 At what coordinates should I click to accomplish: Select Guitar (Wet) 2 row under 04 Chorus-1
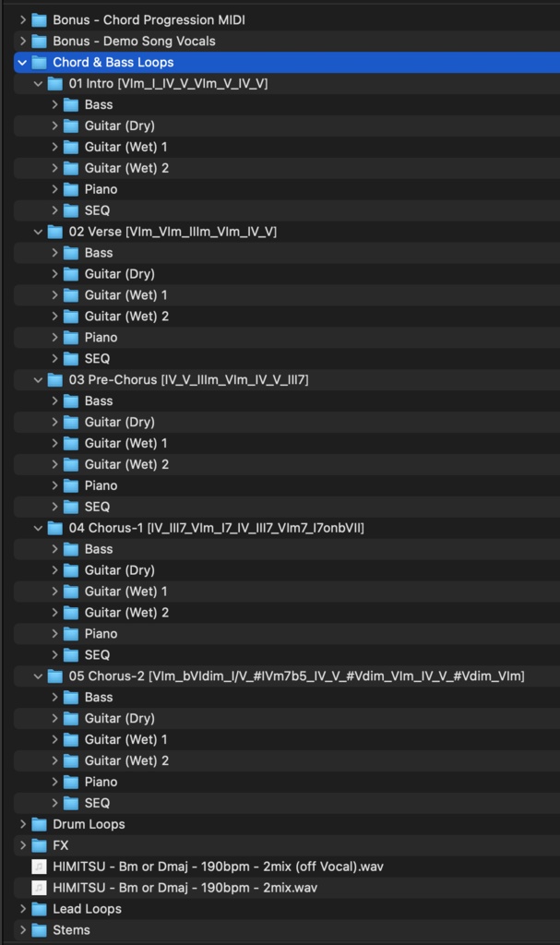(287, 613)
